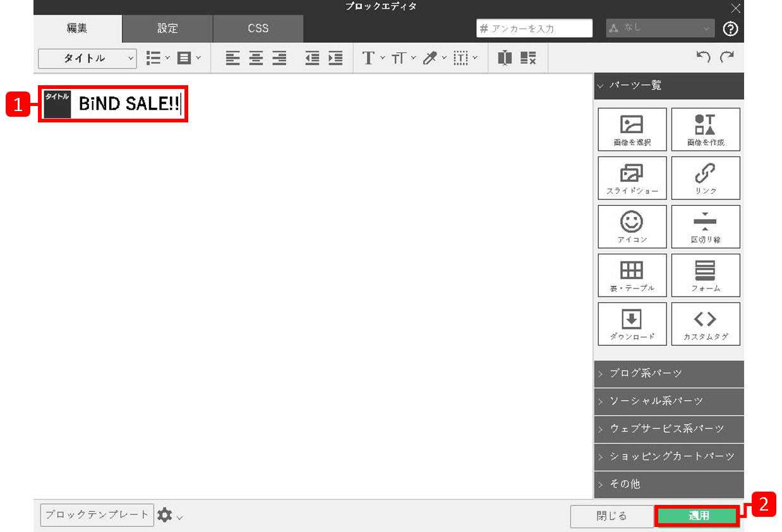Switch to the CSS tab
The width and height of the screenshot is (782, 532).
coord(258,28)
